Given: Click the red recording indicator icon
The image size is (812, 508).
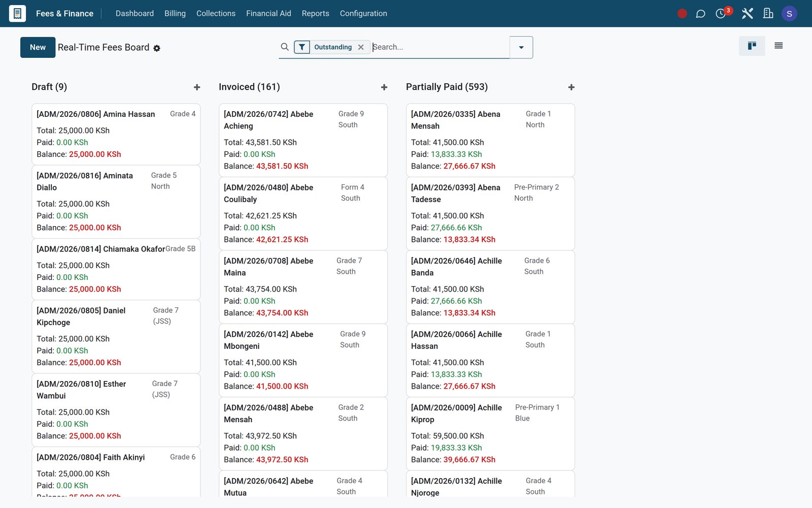Looking at the screenshot, I should click(x=682, y=14).
